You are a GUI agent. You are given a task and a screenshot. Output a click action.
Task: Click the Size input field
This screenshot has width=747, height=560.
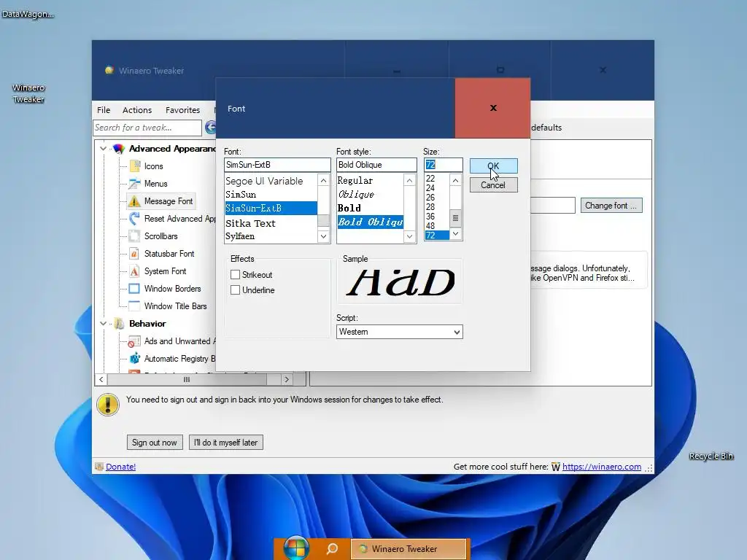click(x=443, y=165)
